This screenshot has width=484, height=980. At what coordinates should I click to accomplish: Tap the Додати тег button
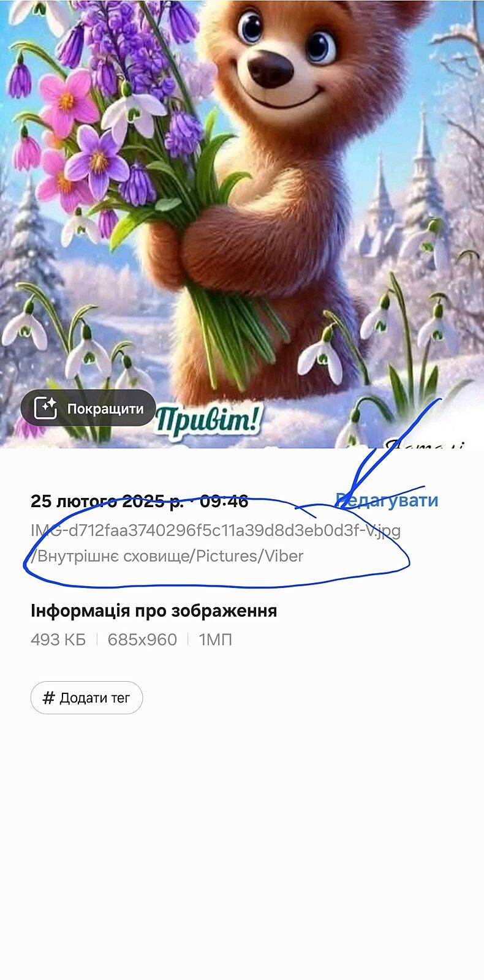[86, 698]
